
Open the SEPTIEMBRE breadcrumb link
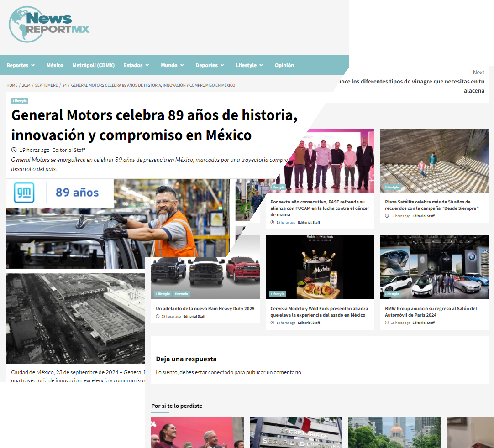46,85
